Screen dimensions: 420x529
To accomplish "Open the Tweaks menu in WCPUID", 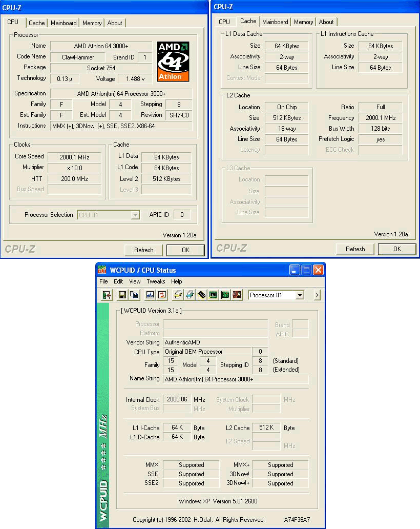I will pos(156,281).
